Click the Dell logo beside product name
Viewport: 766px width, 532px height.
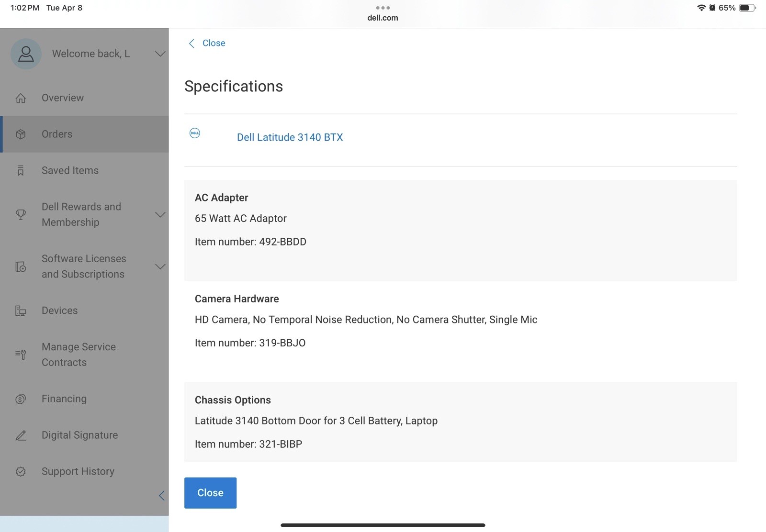(x=195, y=133)
